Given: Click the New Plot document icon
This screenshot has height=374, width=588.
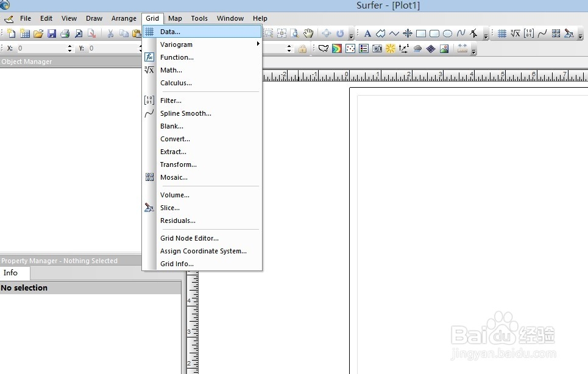Looking at the screenshot, I should [x=11, y=34].
